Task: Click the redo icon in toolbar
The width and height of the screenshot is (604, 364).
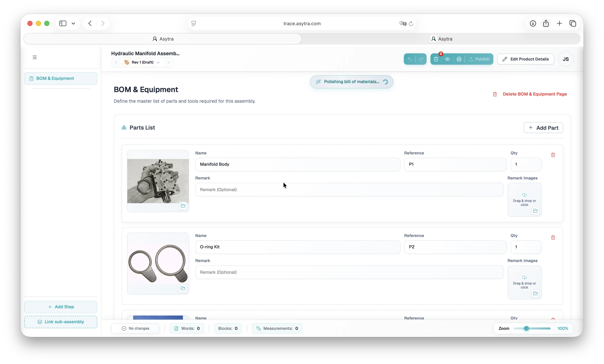Action: (x=421, y=59)
